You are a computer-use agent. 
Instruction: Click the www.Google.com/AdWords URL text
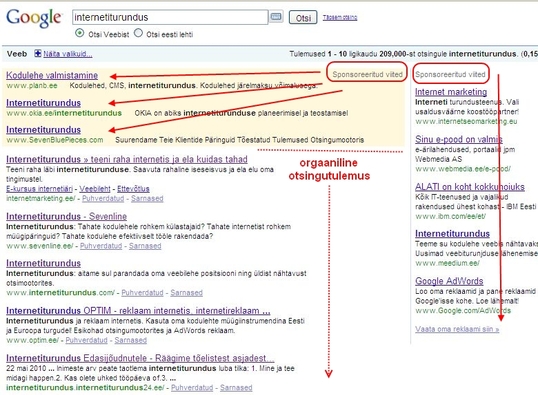(463, 311)
